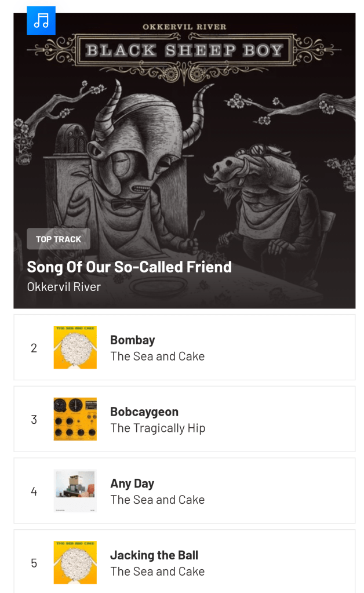Image resolution: width=364 pixels, height=593 pixels.
Task: Click rank number 2 in track list
Action: [34, 348]
